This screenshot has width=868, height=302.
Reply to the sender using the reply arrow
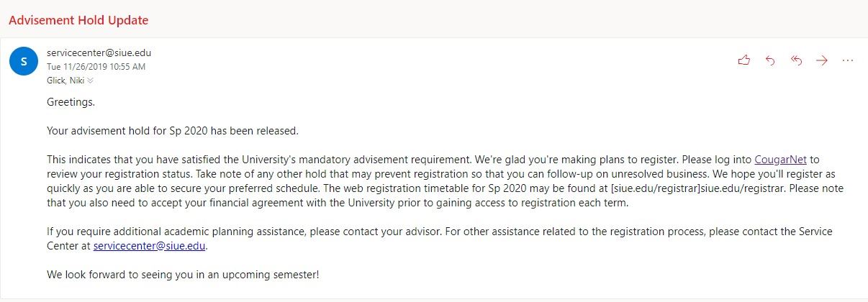coord(770,60)
